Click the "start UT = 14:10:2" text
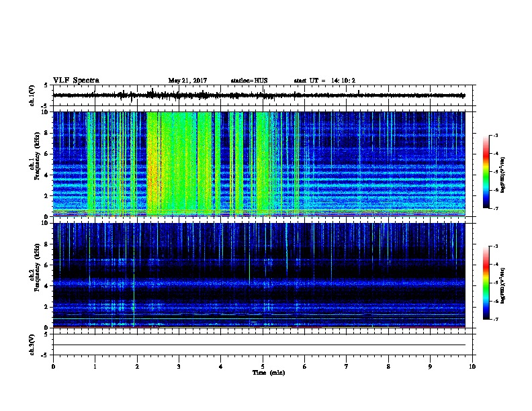This screenshot has width=532, height=411. click(x=324, y=81)
